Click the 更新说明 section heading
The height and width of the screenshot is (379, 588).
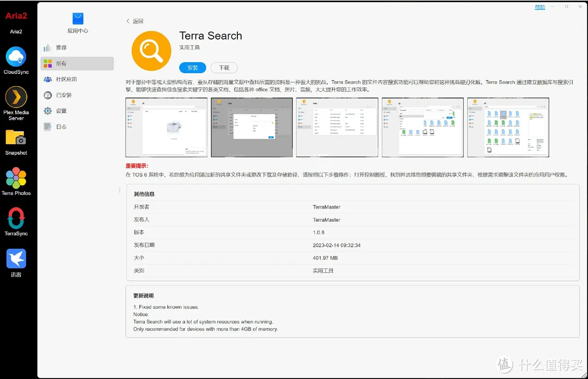[144, 296]
